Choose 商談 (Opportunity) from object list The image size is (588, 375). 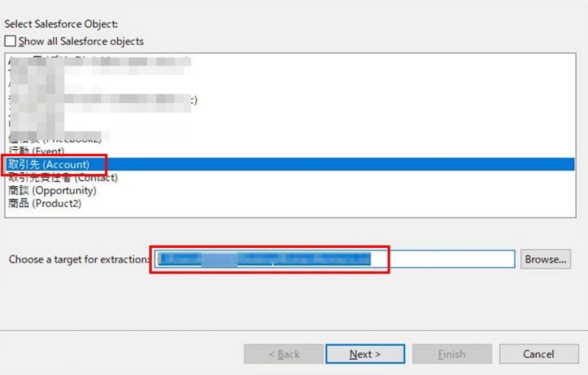point(290,191)
